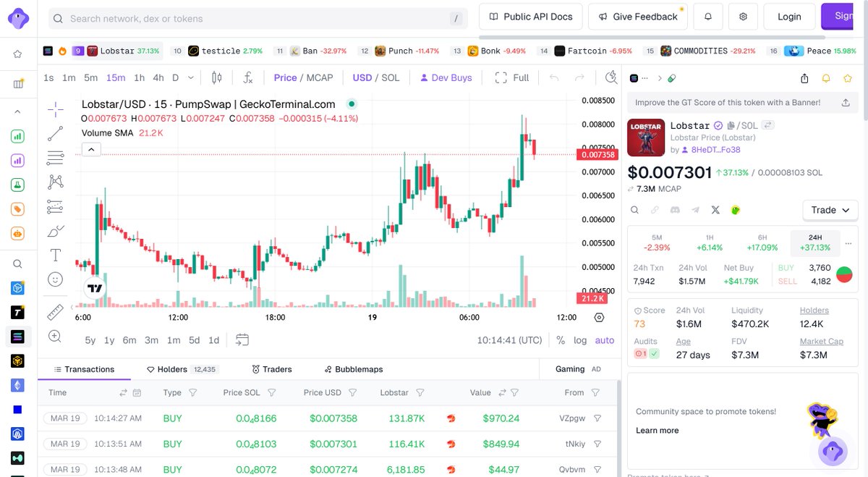868x477 pixels.
Task: Toggle auto scale on chart
Action: (605, 340)
